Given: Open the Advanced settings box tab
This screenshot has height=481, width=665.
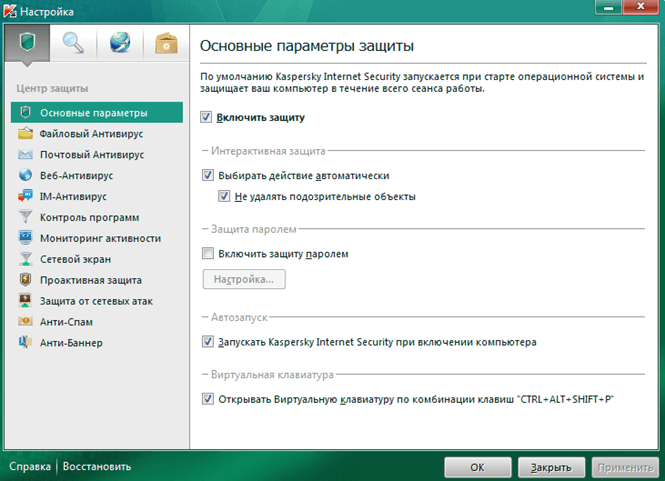Looking at the screenshot, I should pyautogui.click(x=165, y=42).
